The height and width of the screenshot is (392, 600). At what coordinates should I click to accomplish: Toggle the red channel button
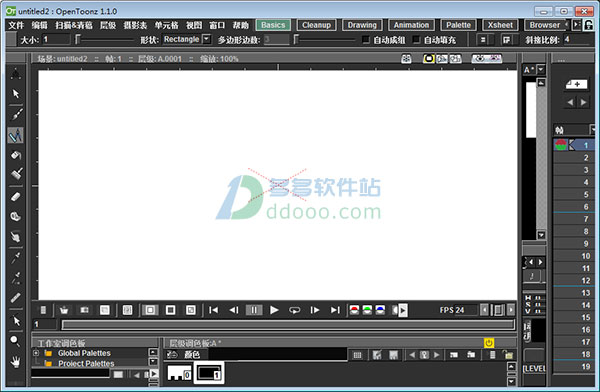click(354, 310)
